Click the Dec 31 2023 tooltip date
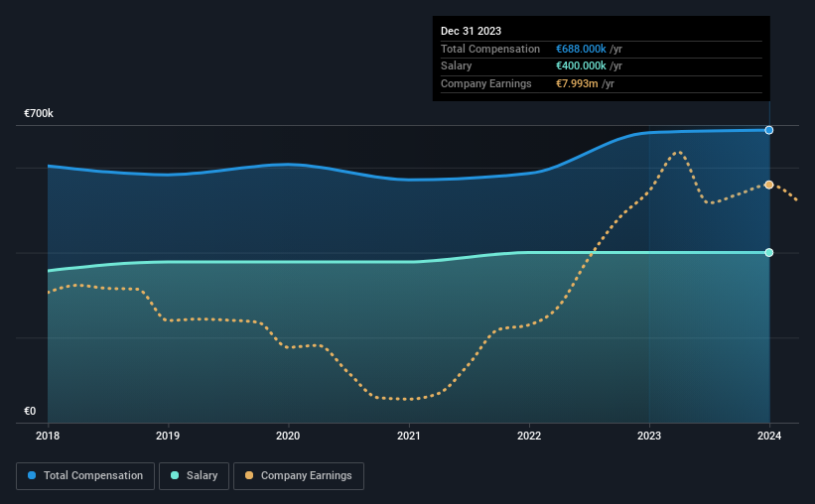This screenshot has width=815, height=504. click(x=471, y=31)
